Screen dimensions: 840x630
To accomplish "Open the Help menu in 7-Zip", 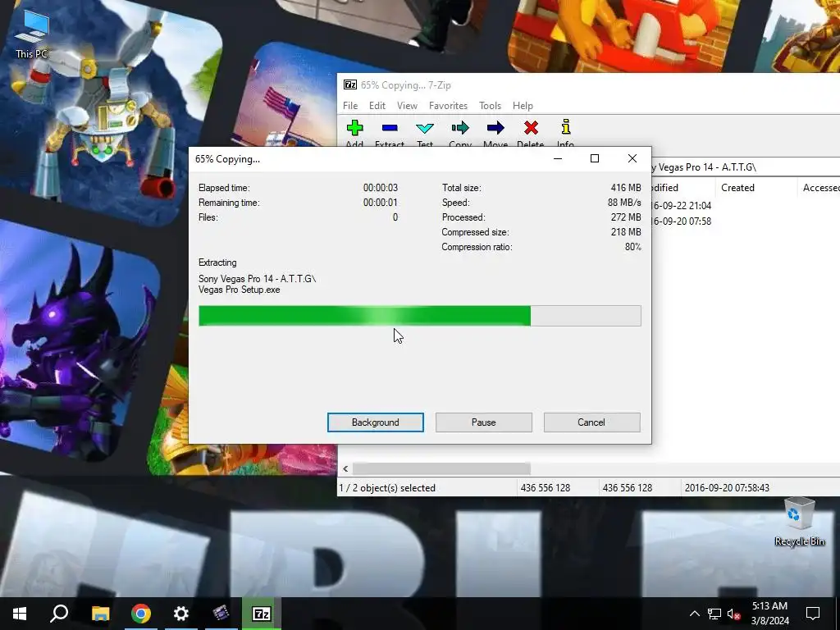I will (x=523, y=106).
